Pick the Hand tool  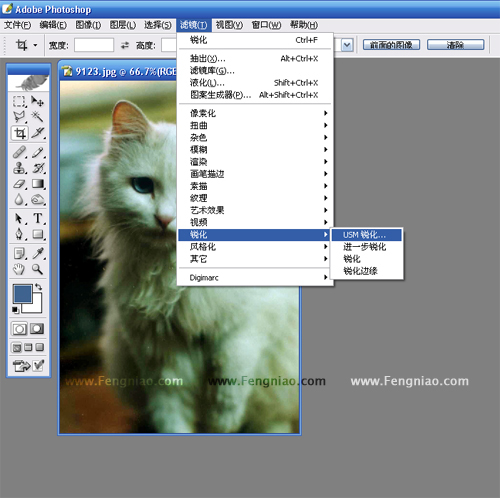[19, 269]
